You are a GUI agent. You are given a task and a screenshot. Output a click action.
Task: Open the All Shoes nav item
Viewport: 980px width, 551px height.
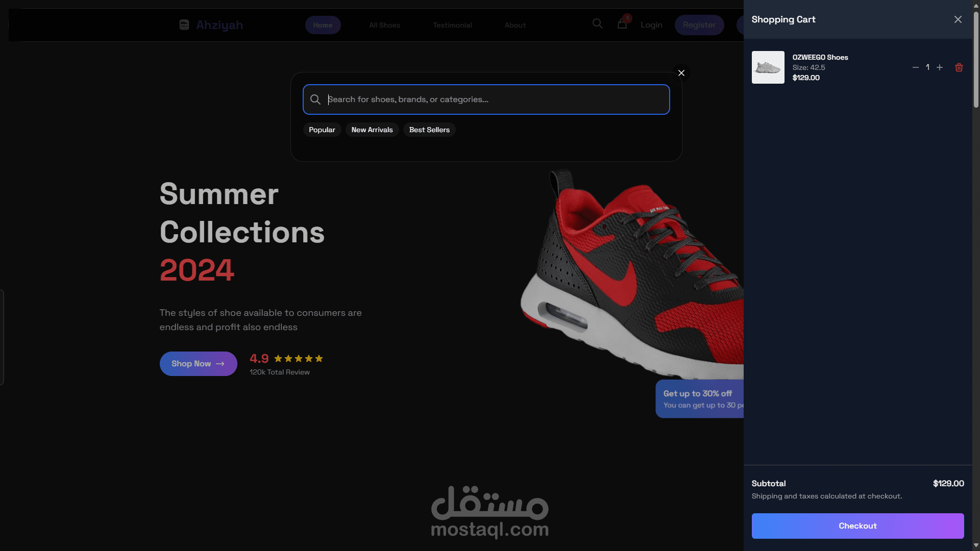[384, 25]
